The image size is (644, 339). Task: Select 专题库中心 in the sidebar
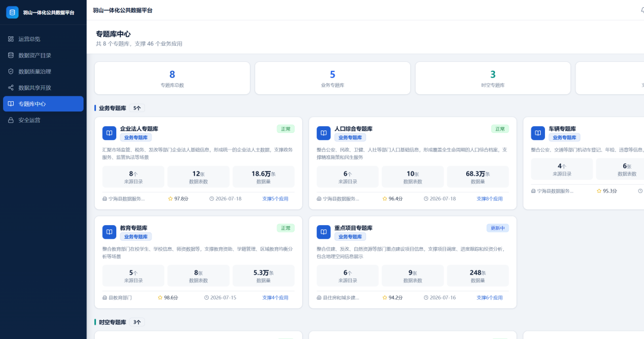tap(43, 104)
